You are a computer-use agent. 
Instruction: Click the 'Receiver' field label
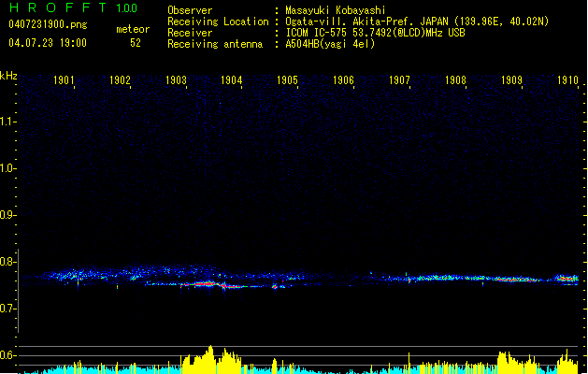tap(190, 33)
